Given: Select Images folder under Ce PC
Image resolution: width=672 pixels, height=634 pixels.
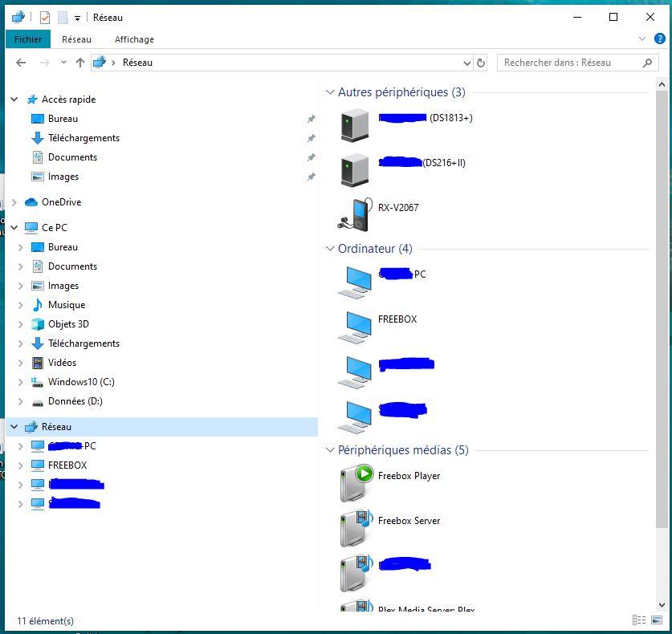Looking at the screenshot, I should tap(63, 286).
